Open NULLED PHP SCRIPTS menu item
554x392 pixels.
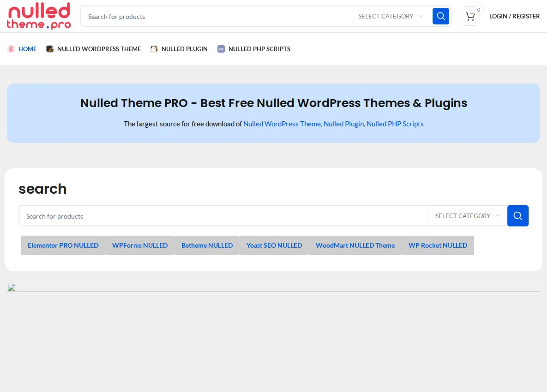259,49
